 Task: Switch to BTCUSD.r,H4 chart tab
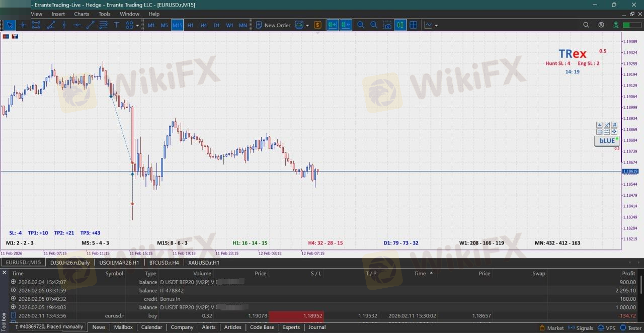(x=164, y=263)
